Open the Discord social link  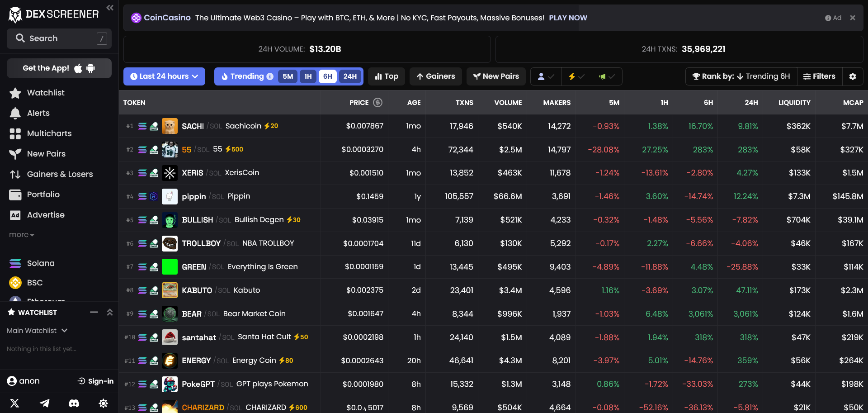point(74,403)
